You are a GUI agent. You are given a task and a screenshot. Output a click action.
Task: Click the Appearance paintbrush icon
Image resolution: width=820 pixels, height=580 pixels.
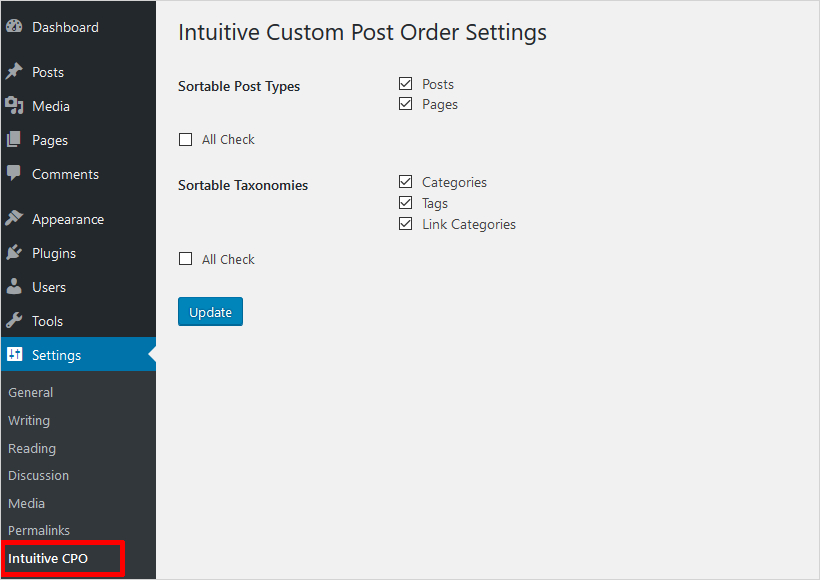(x=14, y=219)
